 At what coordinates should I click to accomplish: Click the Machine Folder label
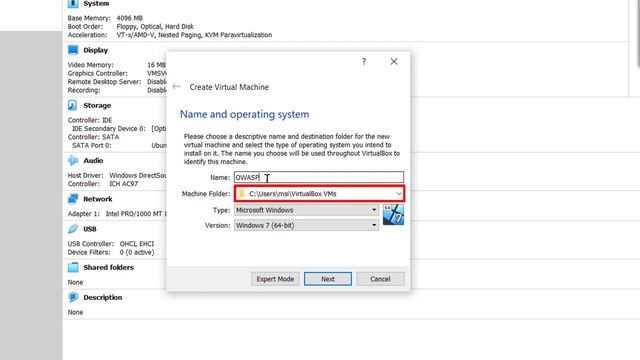206,193
